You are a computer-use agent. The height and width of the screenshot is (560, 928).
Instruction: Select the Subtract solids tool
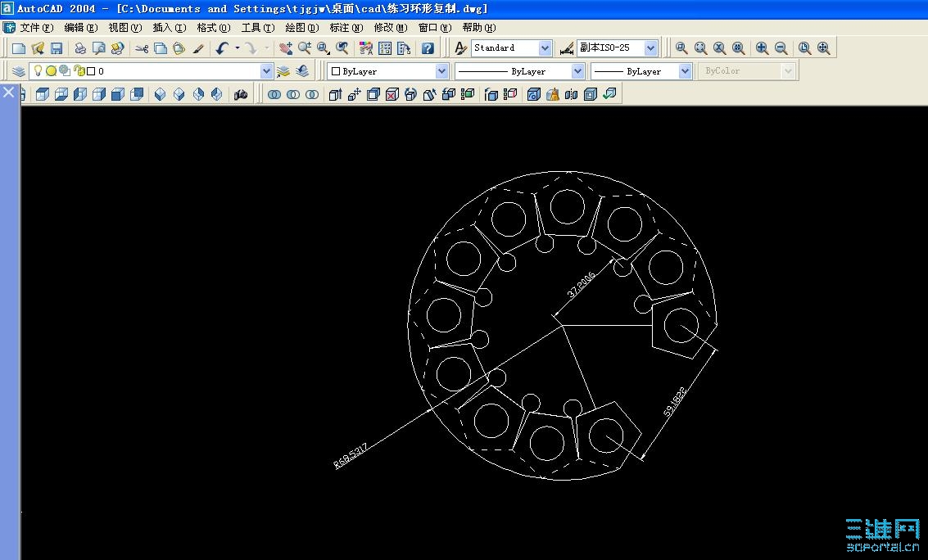point(293,95)
